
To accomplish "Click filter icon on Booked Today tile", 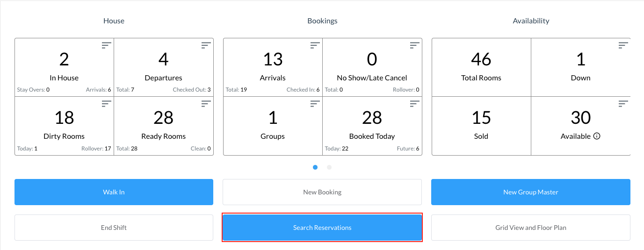I will (x=415, y=103).
